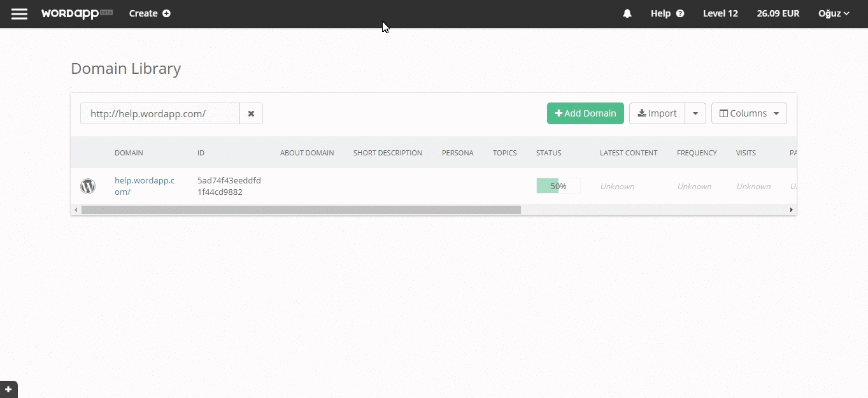Sort by Short Description column header
This screenshot has width=868, height=398.
tap(388, 153)
